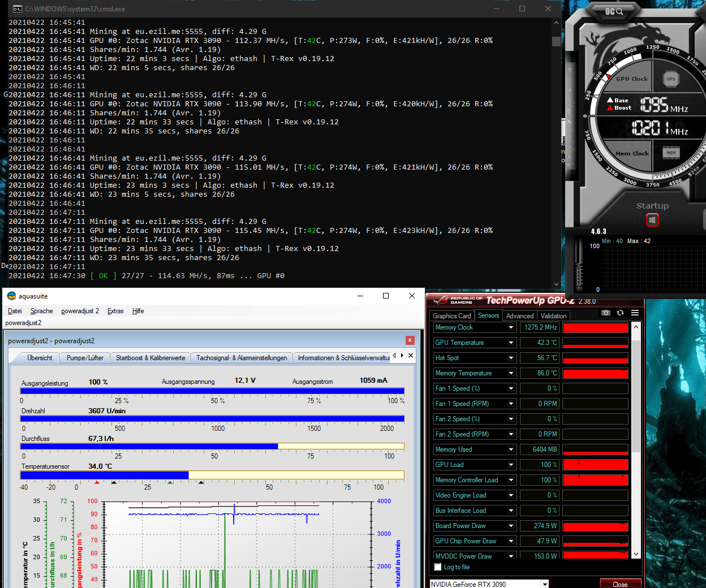The height and width of the screenshot is (588, 706).
Task: Take a screenshot with GPU-Z camera icon
Action: (x=606, y=313)
